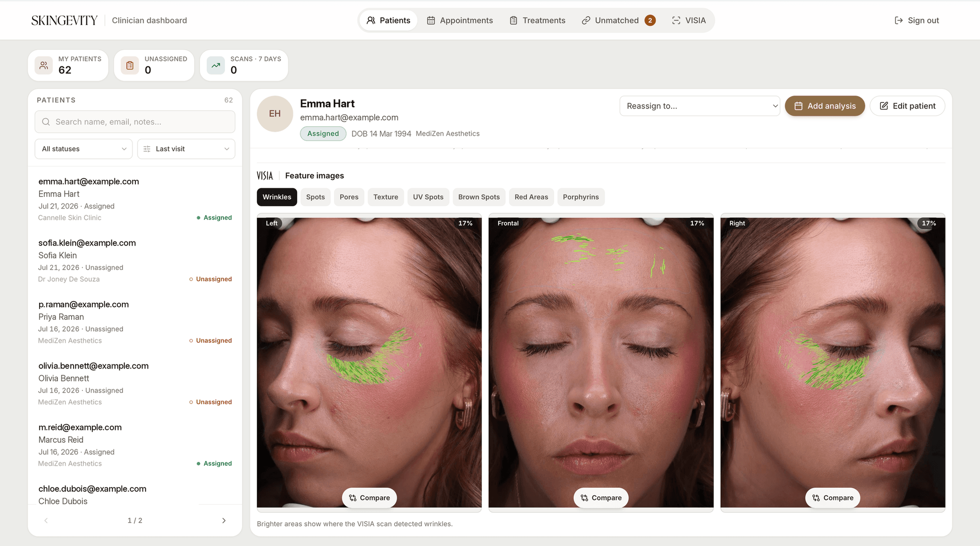This screenshot has height=546, width=980.
Task: Open the Reassign to dropdown
Action: 700,106
